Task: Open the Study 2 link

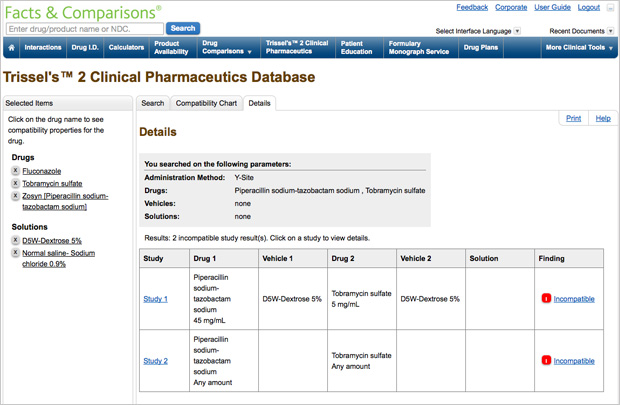Action: (x=155, y=361)
